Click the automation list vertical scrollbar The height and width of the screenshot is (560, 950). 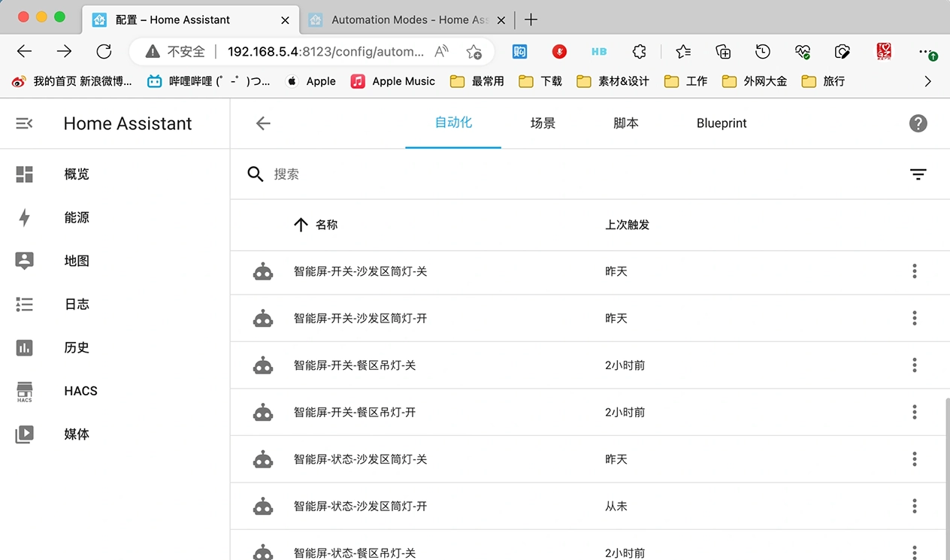946,479
